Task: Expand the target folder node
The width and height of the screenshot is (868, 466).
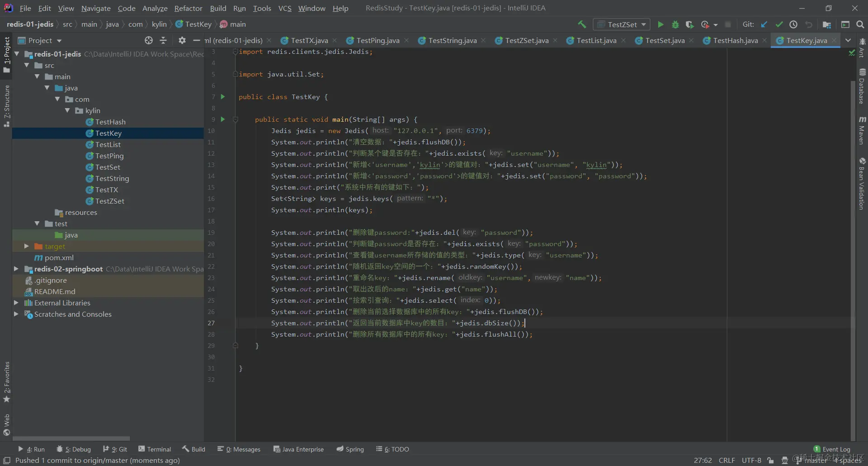Action: tap(27, 246)
